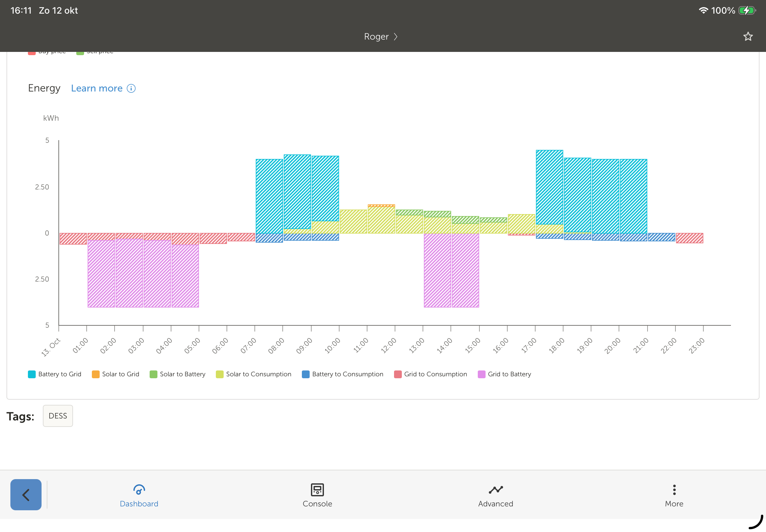The width and height of the screenshot is (766, 532).
Task: Tap the back arrow button
Action: tap(26, 494)
